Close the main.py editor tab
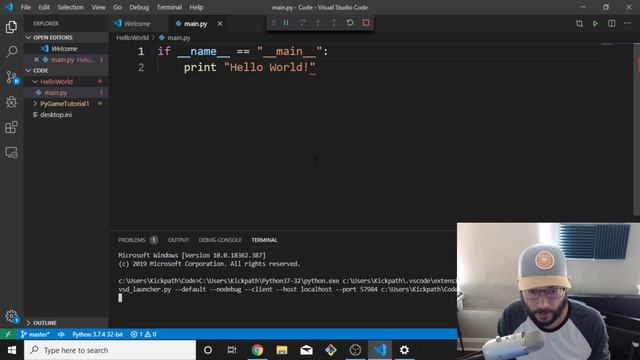Screen dimensions: 640x360 pos(220,24)
